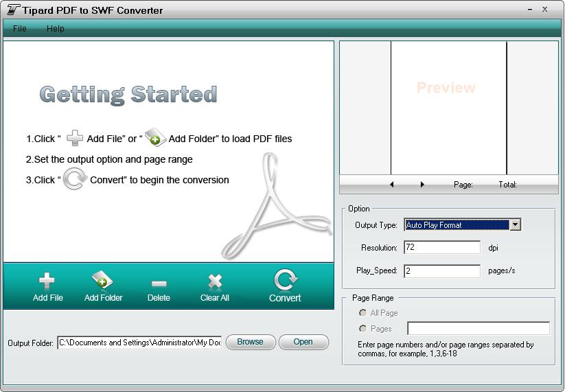Click the Tipard logo in title bar
This screenshot has width=565, height=392.
[x=13, y=10]
